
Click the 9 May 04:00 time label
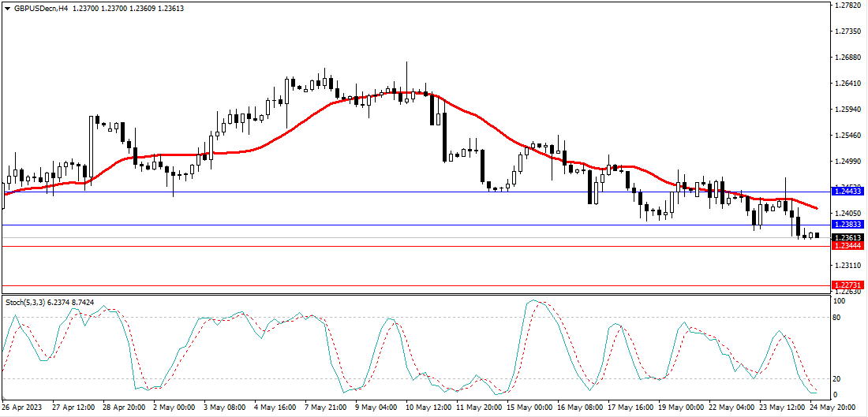click(x=376, y=407)
